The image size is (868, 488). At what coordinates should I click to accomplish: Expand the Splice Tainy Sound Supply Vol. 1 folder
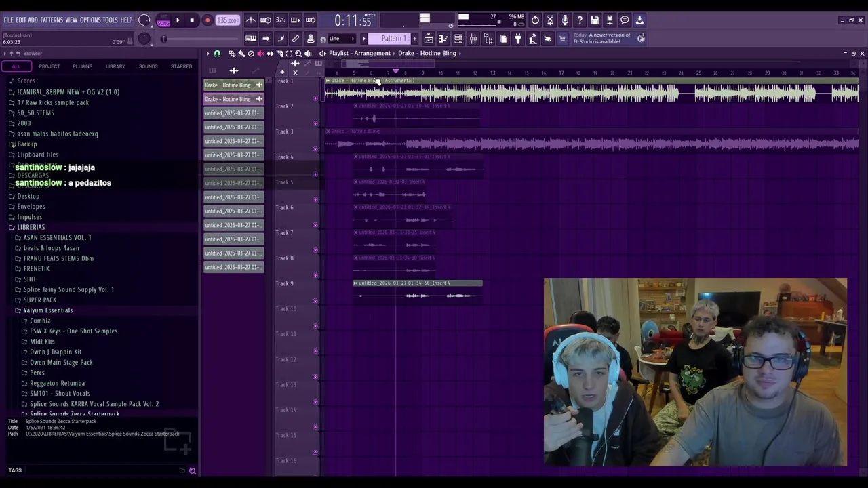(x=68, y=289)
